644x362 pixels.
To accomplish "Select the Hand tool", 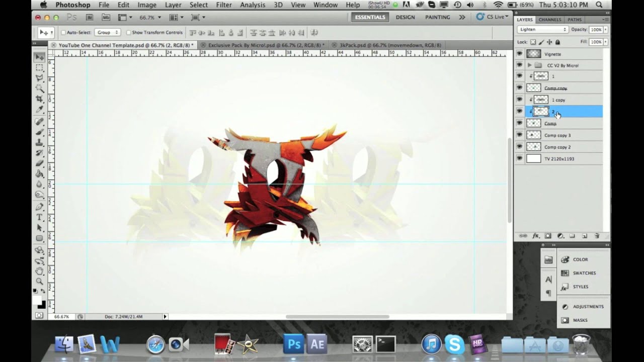I will point(40,271).
